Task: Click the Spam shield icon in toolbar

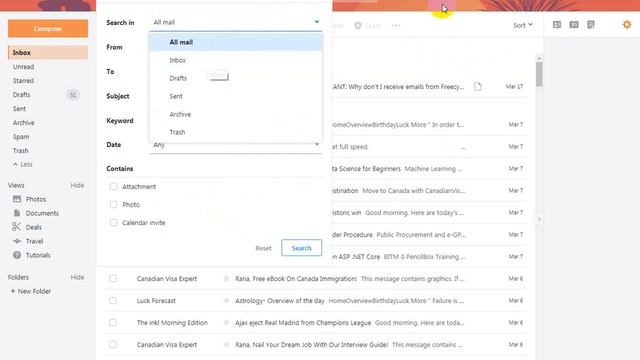Action: pos(358,26)
